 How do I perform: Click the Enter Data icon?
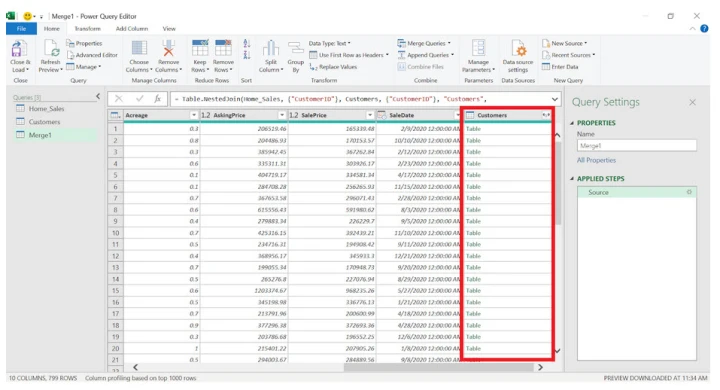[546, 67]
